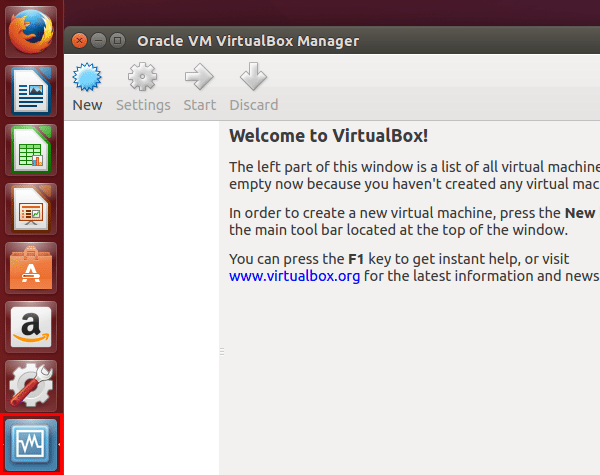Image resolution: width=600 pixels, height=475 pixels.
Task: Click the New virtual machine toolbar icon
Action: coord(87,79)
